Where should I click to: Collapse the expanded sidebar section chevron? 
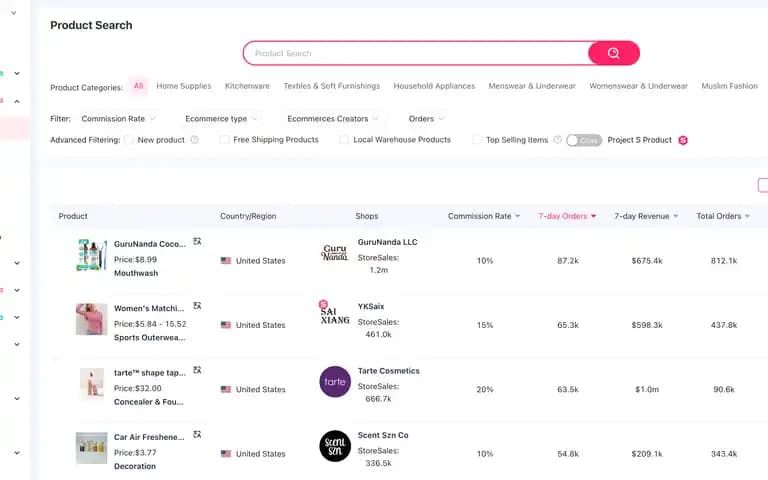click(x=17, y=101)
